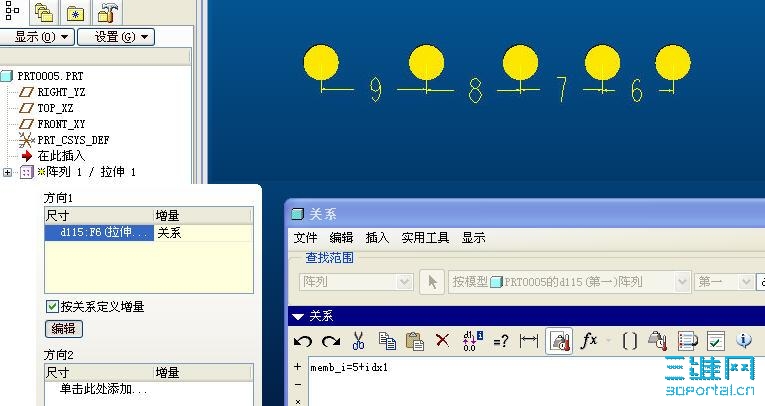765x406 pixels.
Task: Open the 插入 menu in Relations window
Action: (377, 238)
